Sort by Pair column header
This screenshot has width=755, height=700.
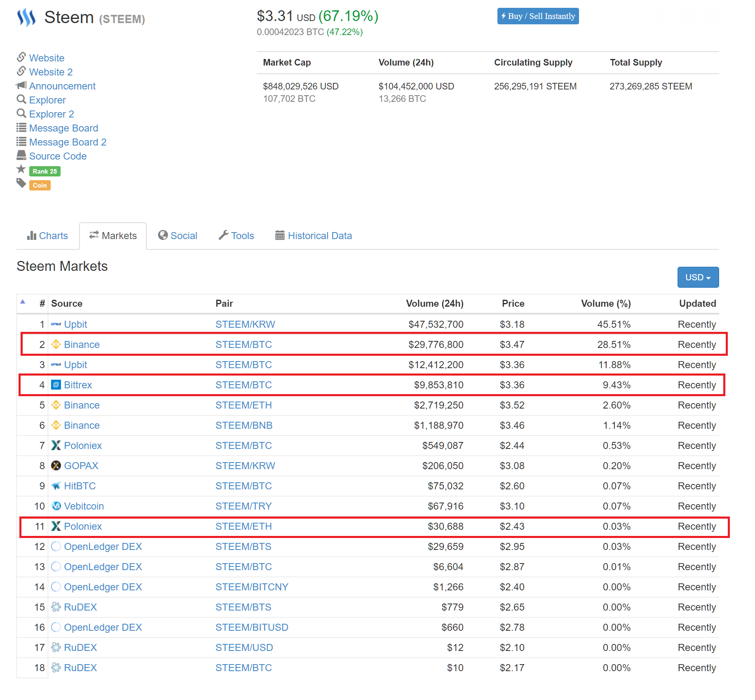224,304
